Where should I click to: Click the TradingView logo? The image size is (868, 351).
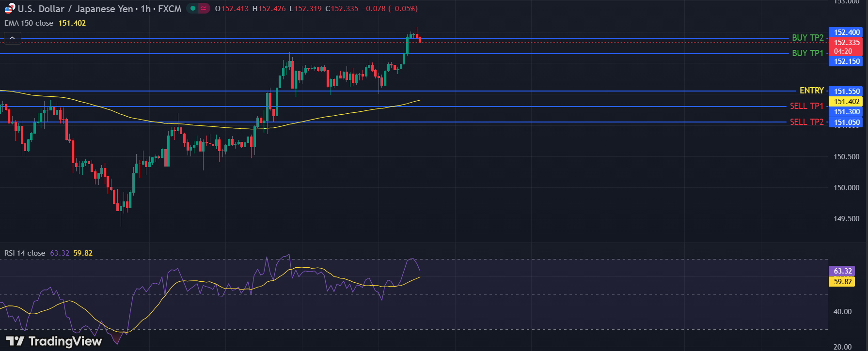(x=54, y=341)
